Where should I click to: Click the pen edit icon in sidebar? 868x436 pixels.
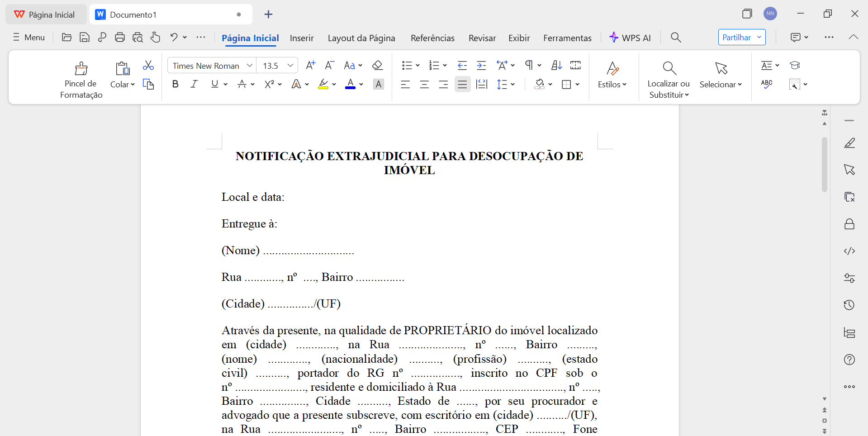pos(849,143)
